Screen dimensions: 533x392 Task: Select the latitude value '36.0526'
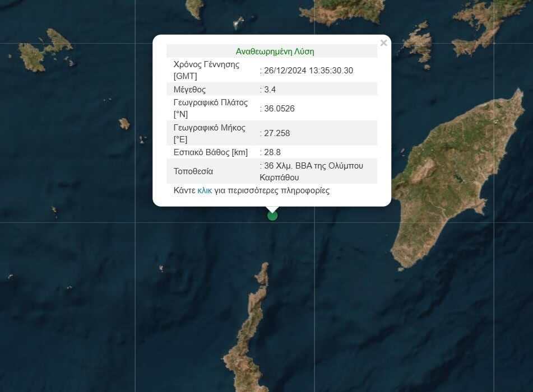(x=280, y=109)
